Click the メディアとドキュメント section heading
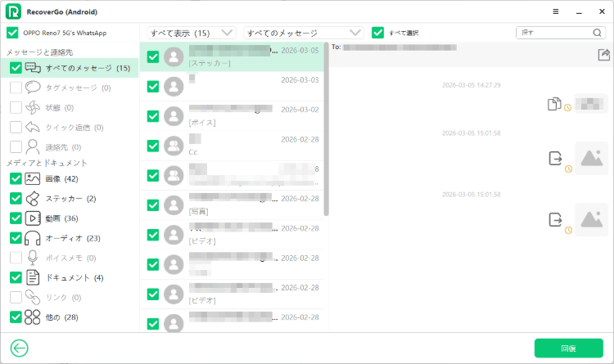Screen dimensions: 614x364 (x=47, y=163)
